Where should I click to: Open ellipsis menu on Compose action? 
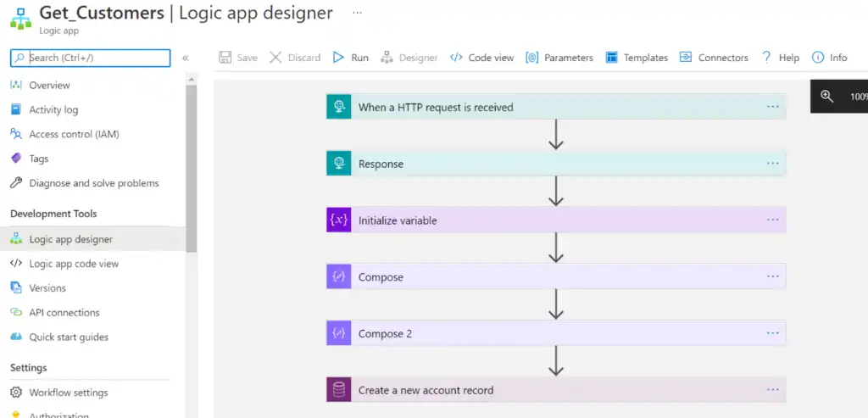coord(773,276)
